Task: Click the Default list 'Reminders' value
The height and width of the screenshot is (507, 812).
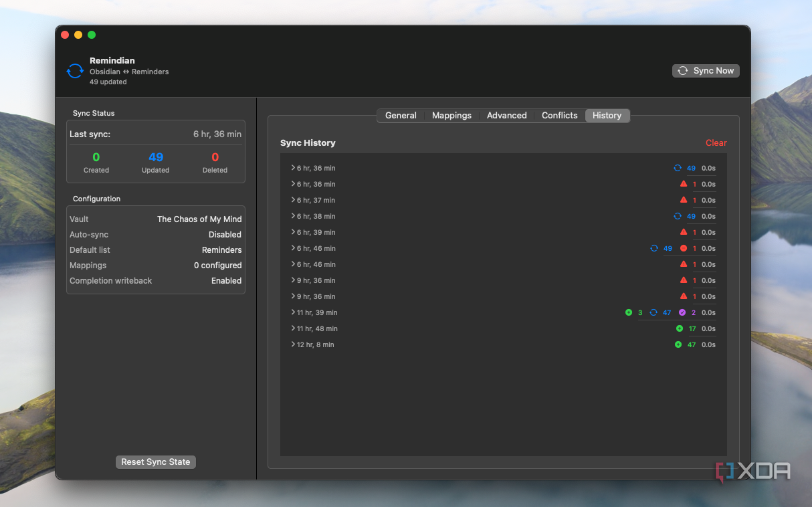Action: pyautogui.click(x=221, y=250)
